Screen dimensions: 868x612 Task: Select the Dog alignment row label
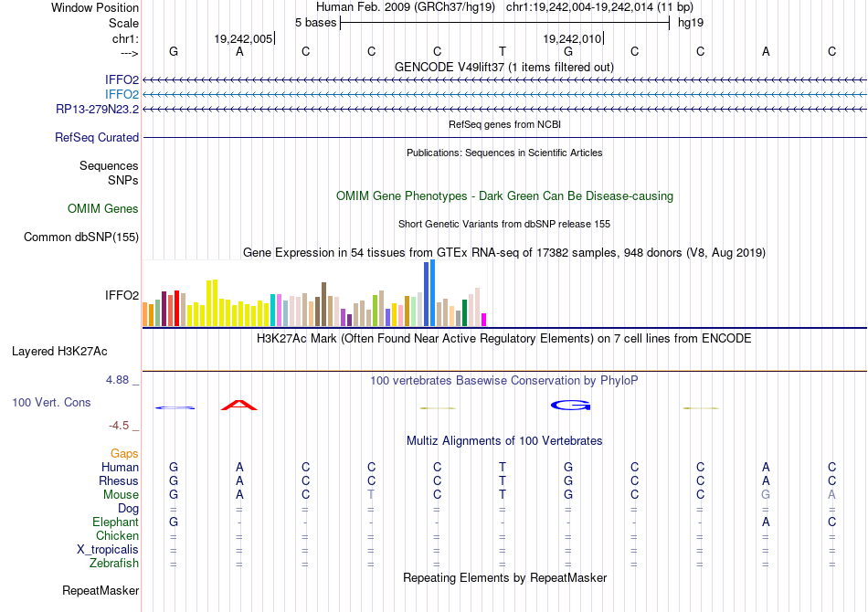pyautogui.click(x=128, y=508)
